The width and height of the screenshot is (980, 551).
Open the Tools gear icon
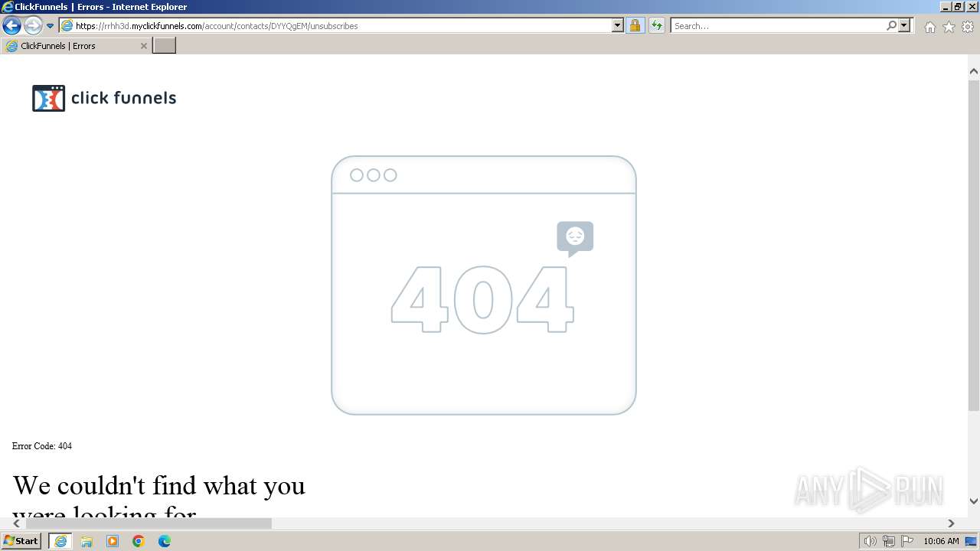pos(968,27)
